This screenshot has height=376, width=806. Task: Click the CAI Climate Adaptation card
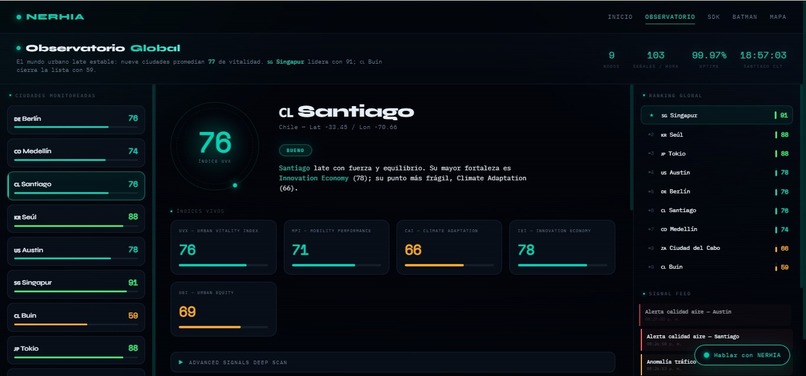pos(449,247)
